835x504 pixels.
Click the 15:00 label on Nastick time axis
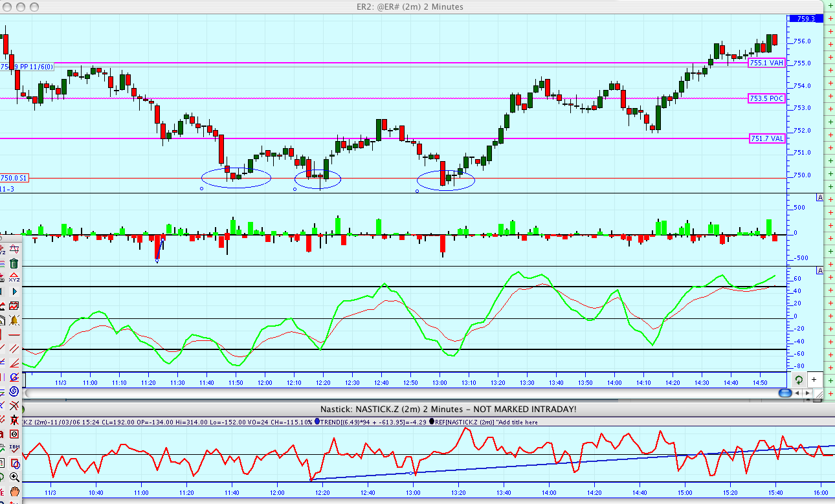(685, 494)
